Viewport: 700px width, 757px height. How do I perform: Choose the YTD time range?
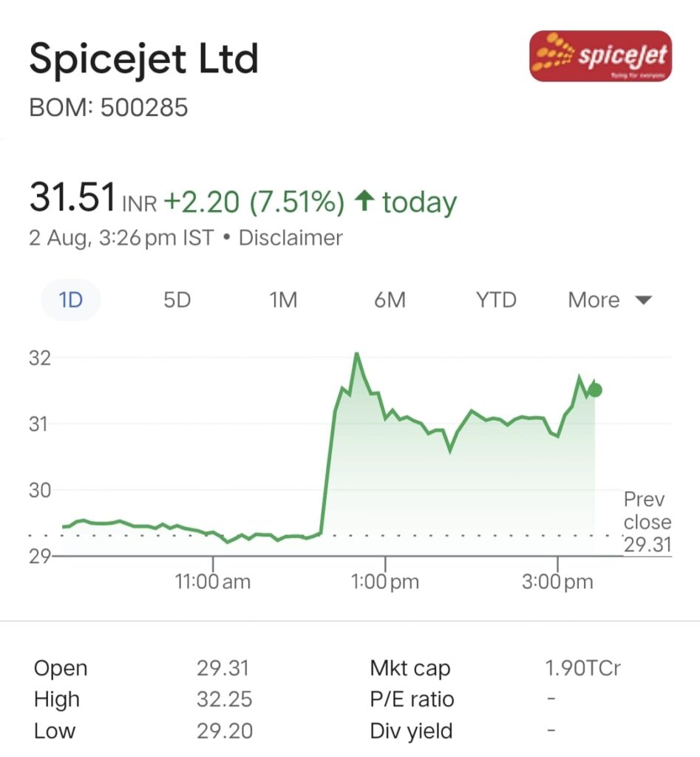[496, 300]
